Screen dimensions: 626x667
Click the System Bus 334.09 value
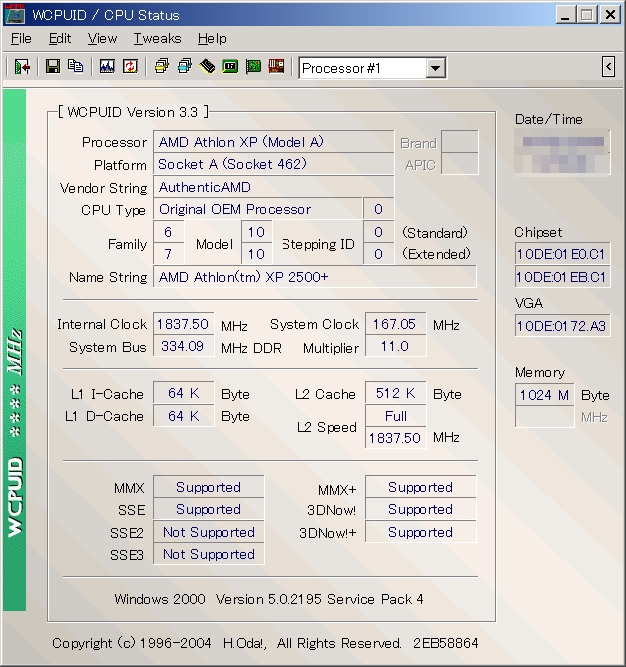[183, 346]
